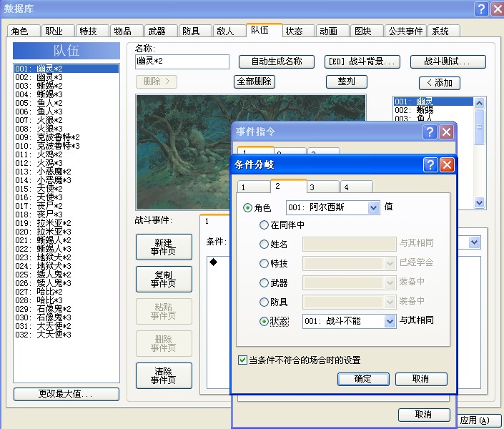Screen dimensions: 504x429
Task: Open the 001: 战斗不能 state dropdown
Action: coord(390,321)
